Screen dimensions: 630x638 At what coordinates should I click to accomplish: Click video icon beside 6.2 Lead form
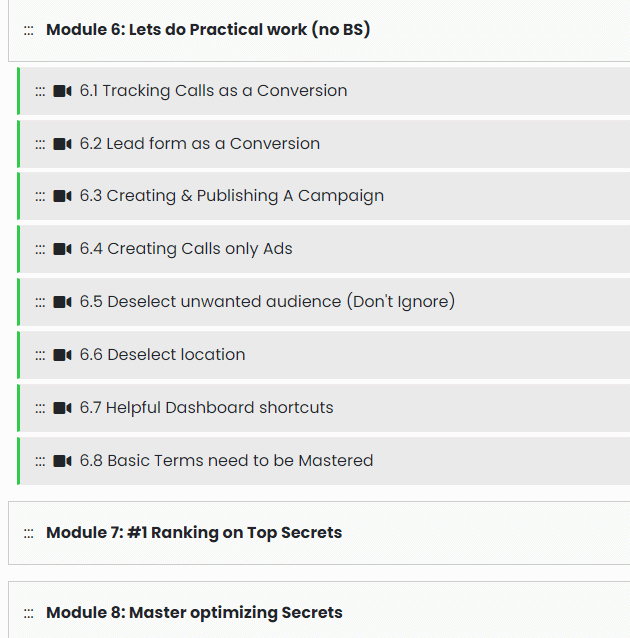(x=62, y=144)
